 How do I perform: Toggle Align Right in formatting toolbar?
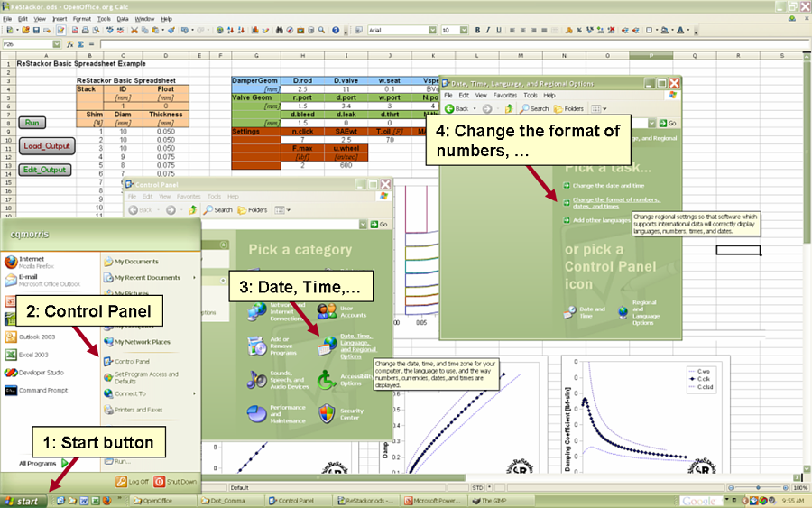click(533, 30)
